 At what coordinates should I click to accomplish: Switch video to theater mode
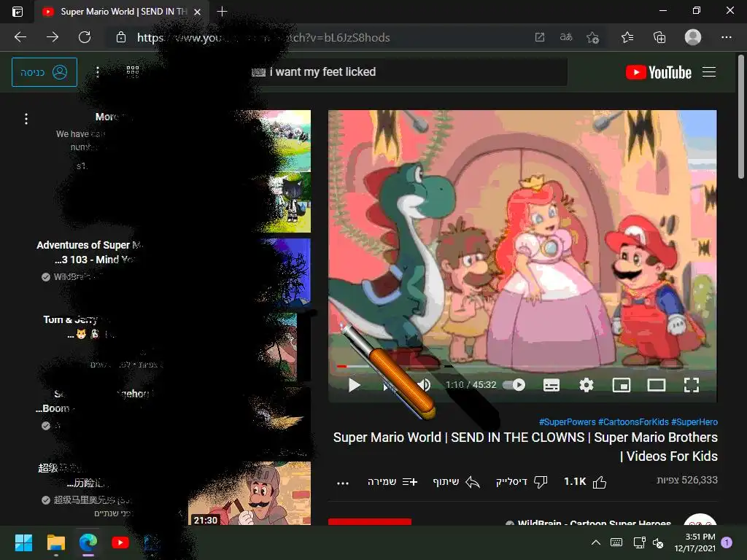coord(656,385)
